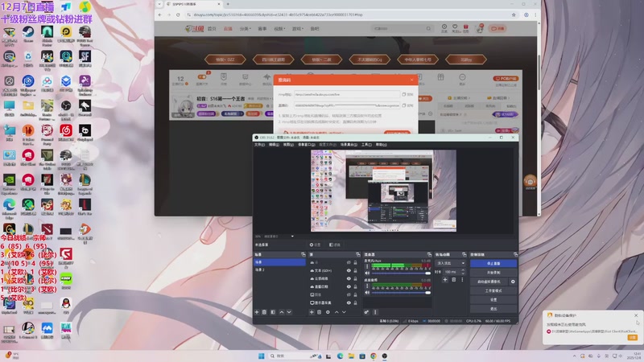This screenshot has width=644, height=362.
Task: Open NetEase Cloud Music desktop icon
Action: click(66, 133)
